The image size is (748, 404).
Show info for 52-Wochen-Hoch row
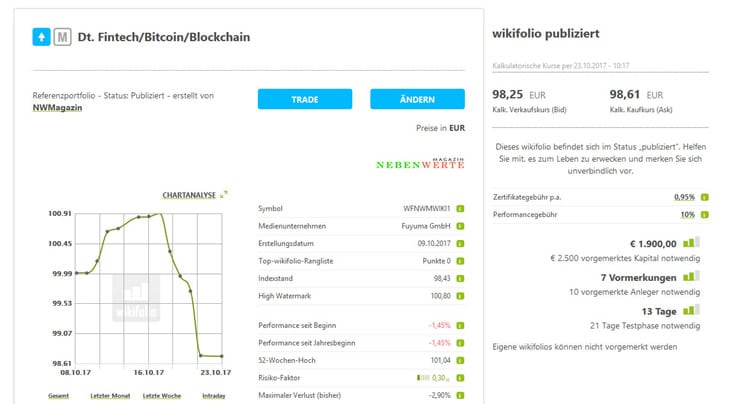click(x=460, y=360)
